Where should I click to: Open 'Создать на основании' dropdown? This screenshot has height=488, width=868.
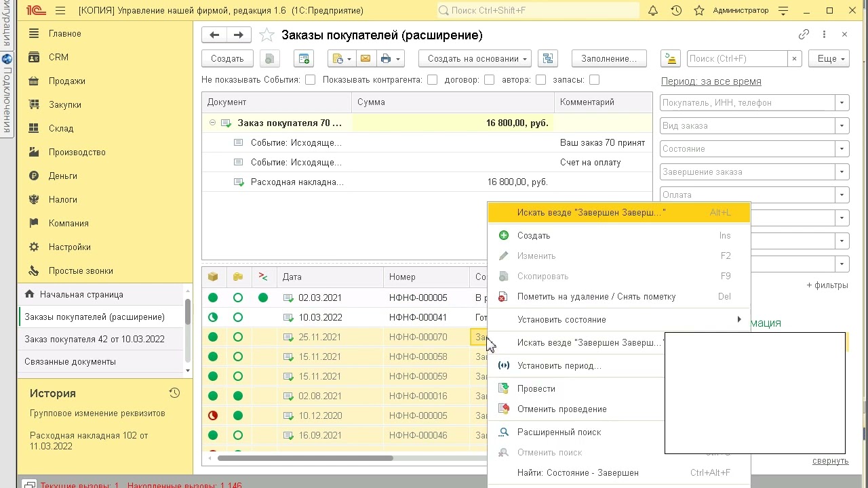point(475,59)
